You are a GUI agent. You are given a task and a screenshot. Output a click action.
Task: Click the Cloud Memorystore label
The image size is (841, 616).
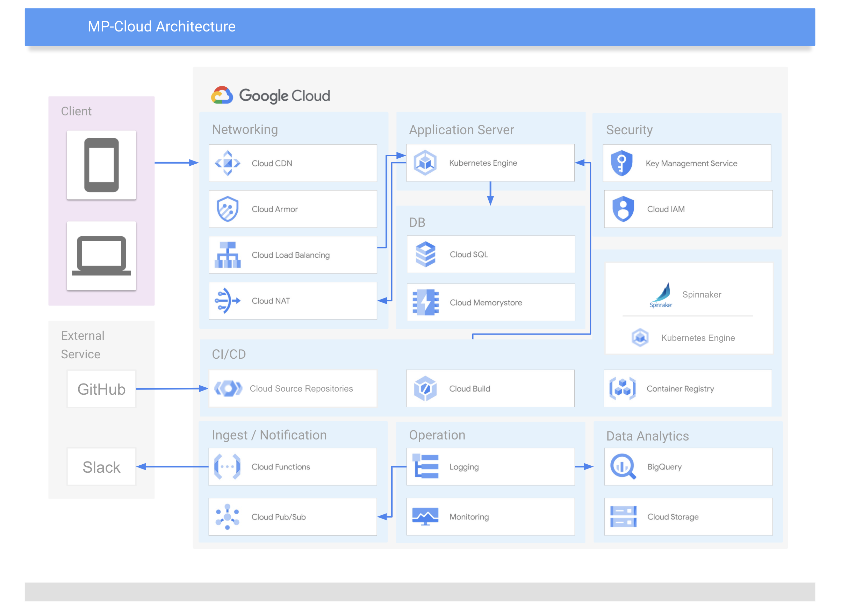pyautogui.click(x=486, y=302)
